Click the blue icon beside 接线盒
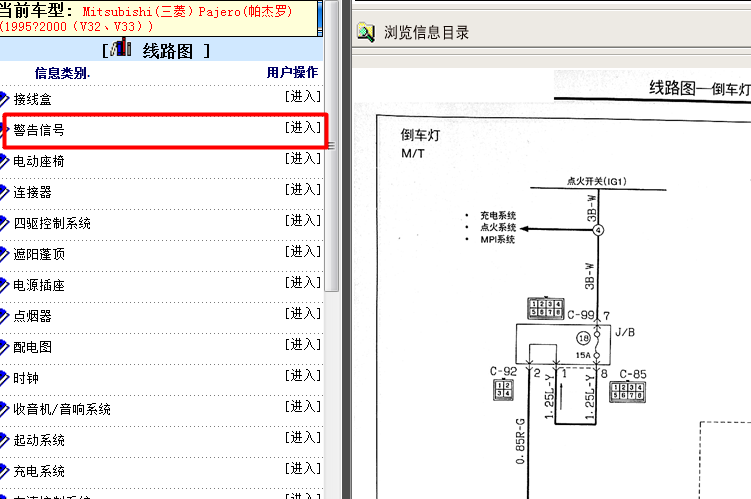This screenshot has height=499, width=751. pyautogui.click(x=4, y=99)
